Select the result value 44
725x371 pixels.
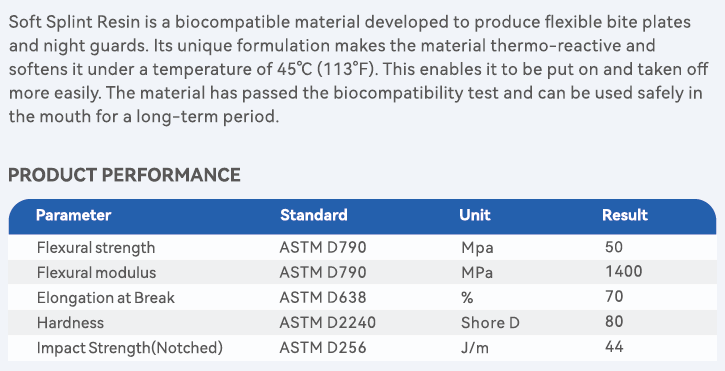(614, 347)
